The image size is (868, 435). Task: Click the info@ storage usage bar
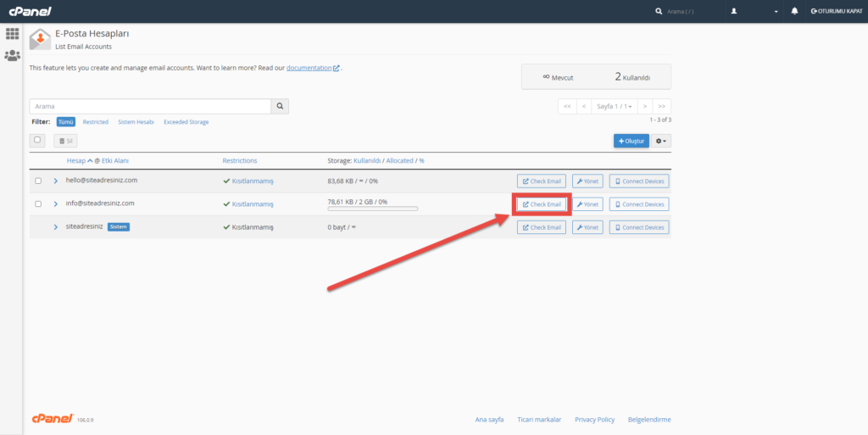[x=372, y=209]
